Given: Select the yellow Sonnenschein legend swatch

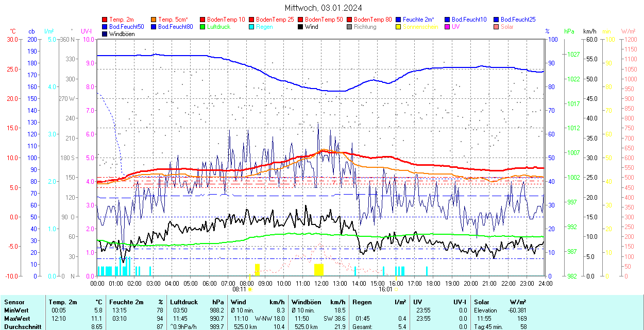Looking at the screenshot, I should pos(399,27).
